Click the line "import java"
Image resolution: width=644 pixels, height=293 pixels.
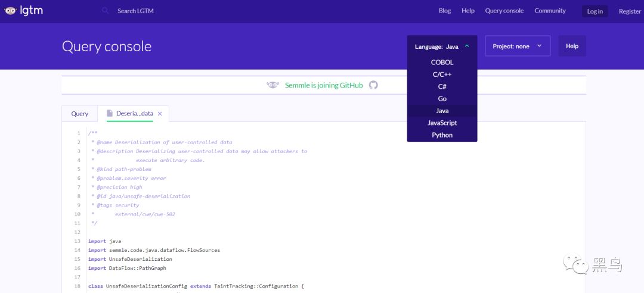pyautogui.click(x=105, y=241)
